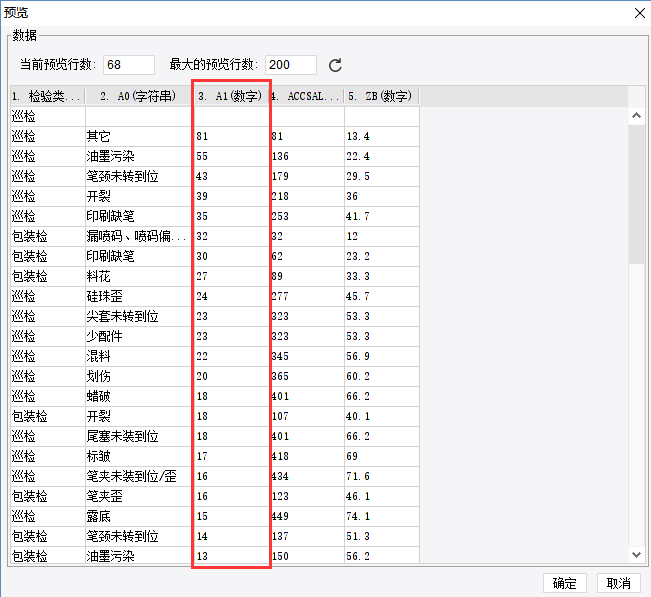This screenshot has width=651, height=597.
Task: Click the A1 value 81
Action: [x=231, y=136]
